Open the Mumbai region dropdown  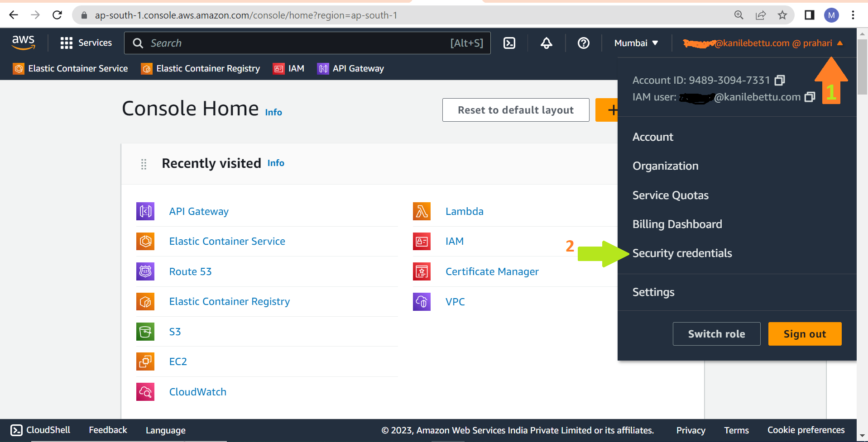coord(636,43)
